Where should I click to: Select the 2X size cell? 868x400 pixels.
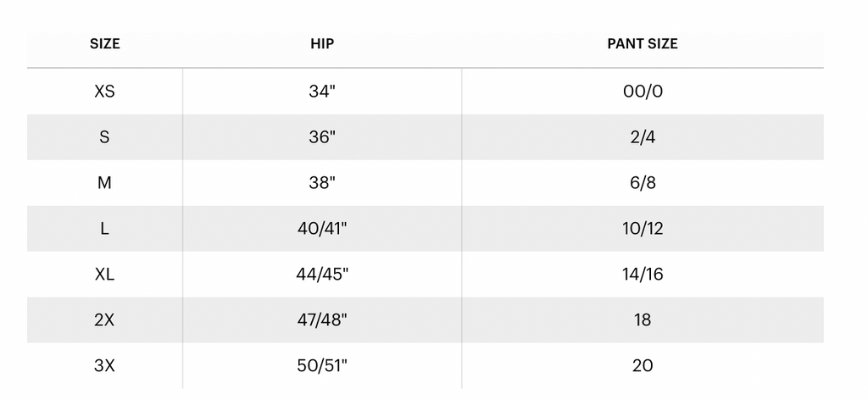(x=105, y=320)
